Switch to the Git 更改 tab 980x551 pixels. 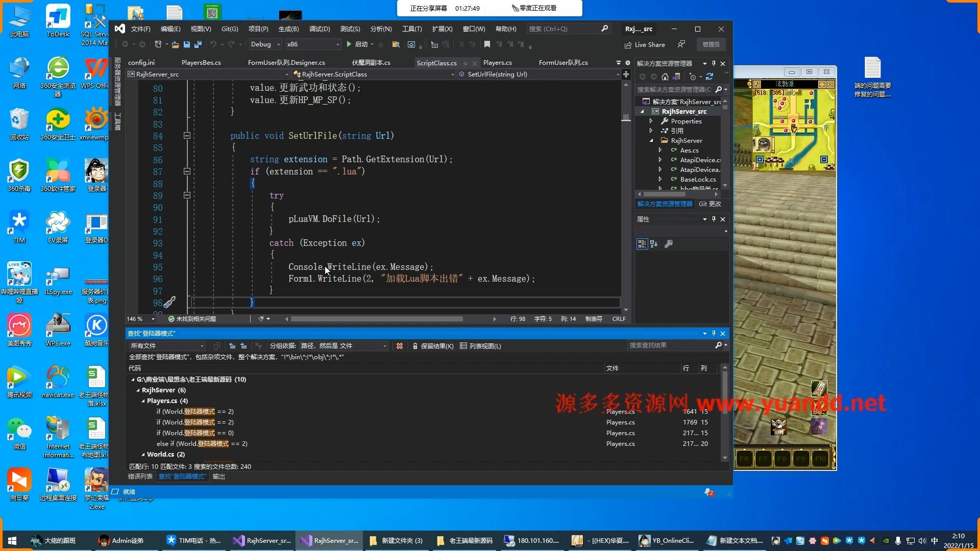coord(709,204)
